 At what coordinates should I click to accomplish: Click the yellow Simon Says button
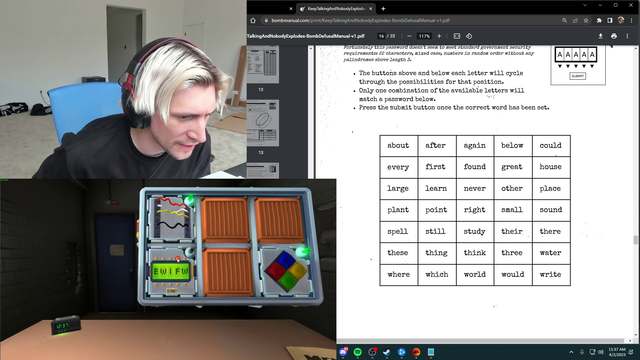(x=298, y=270)
